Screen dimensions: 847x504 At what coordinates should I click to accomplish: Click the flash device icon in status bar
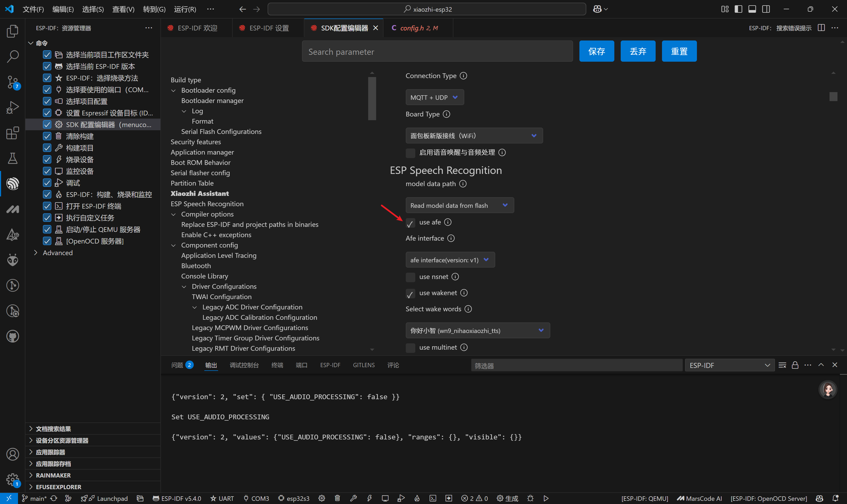pos(369,498)
